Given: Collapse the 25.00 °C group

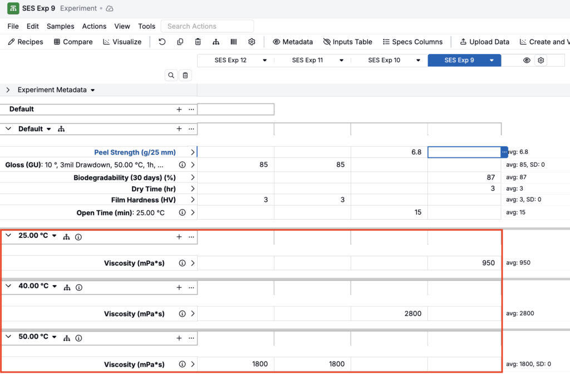Looking at the screenshot, I should [x=8, y=235].
